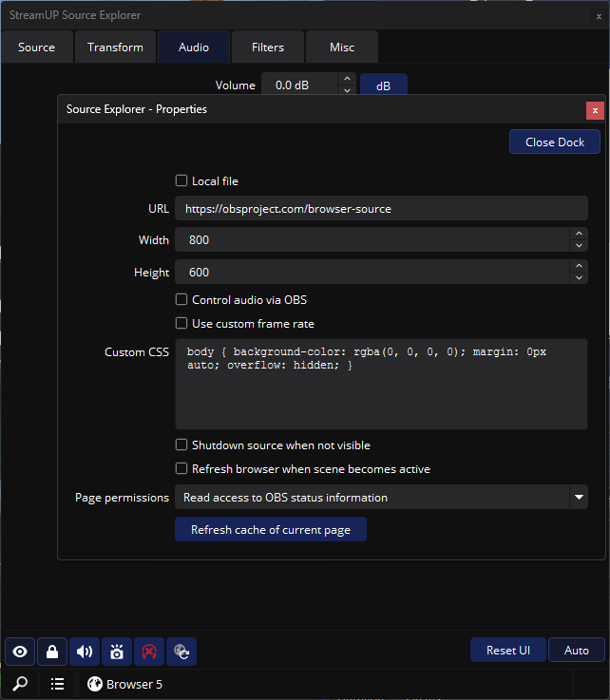Toggle the source lock icon
This screenshot has width=610, height=700.
(x=52, y=652)
